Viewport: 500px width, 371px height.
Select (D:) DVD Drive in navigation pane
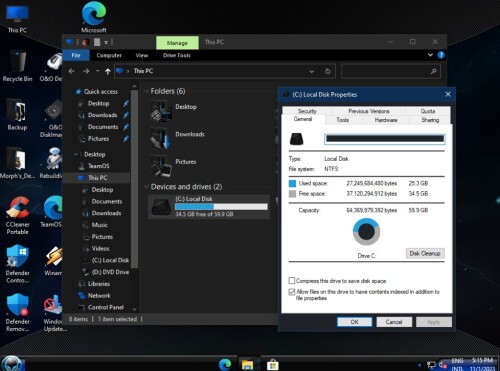pyautogui.click(x=110, y=272)
